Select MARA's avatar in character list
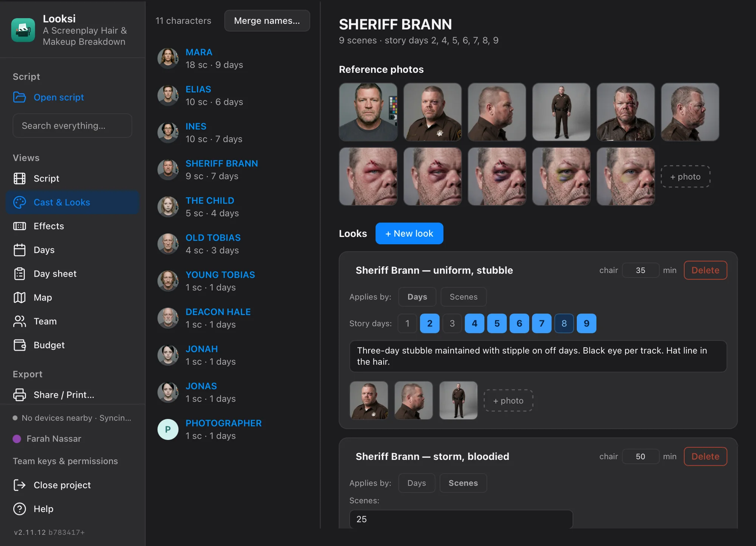 168,58
